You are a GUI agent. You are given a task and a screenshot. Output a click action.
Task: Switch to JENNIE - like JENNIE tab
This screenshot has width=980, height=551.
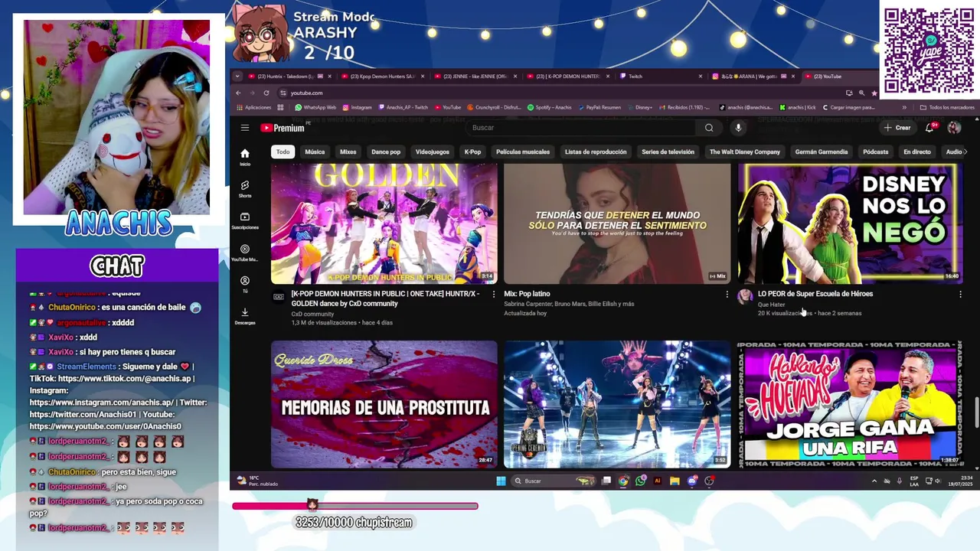pos(475,77)
